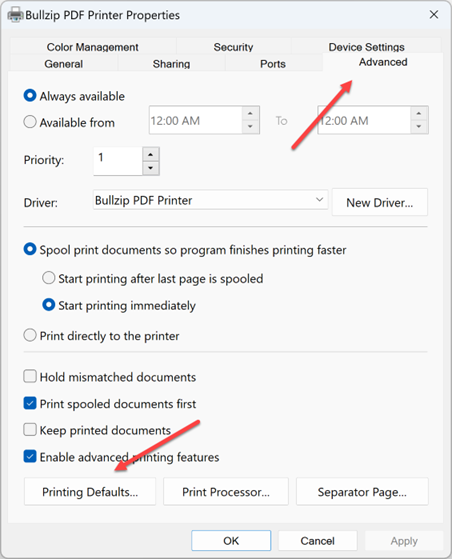
Task: Click the New Driver button
Action: [x=380, y=202]
